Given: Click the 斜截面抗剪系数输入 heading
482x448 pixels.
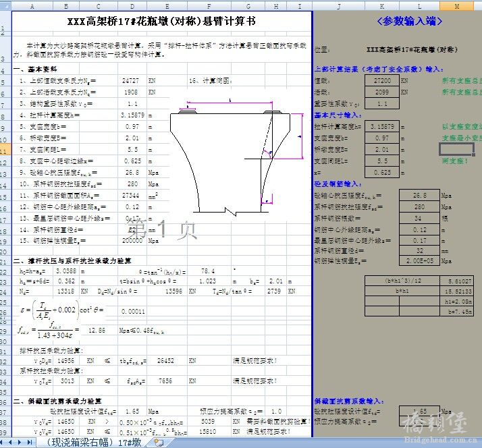Looking at the screenshot, I should click(349, 401).
